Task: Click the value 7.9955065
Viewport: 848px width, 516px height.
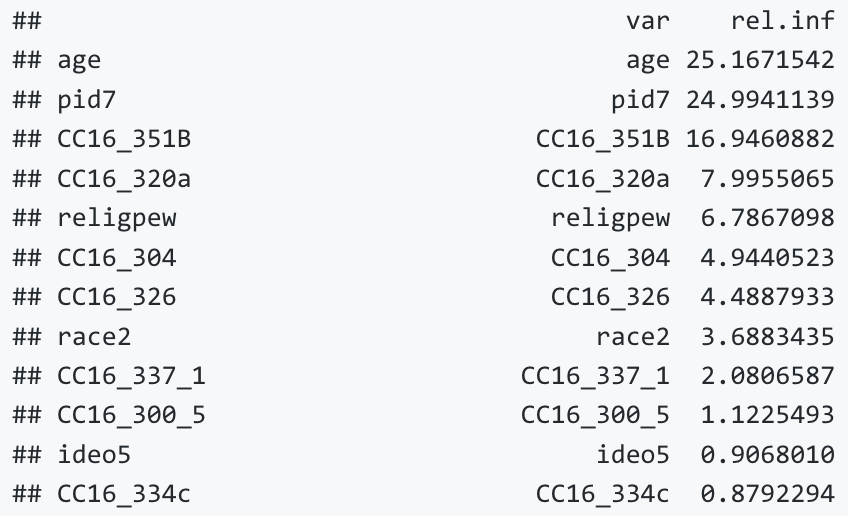Action: (x=768, y=178)
